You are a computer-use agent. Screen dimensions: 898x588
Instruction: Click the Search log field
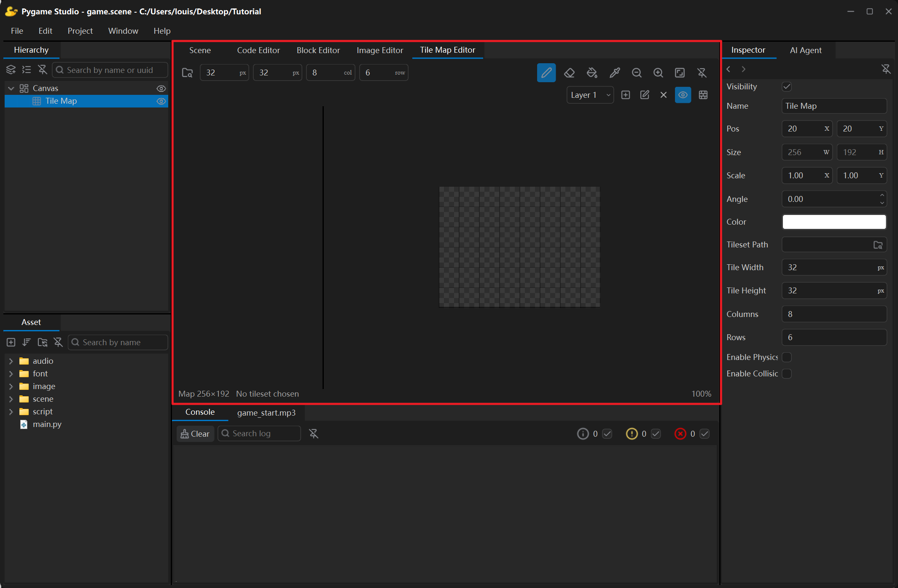[259, 434]
